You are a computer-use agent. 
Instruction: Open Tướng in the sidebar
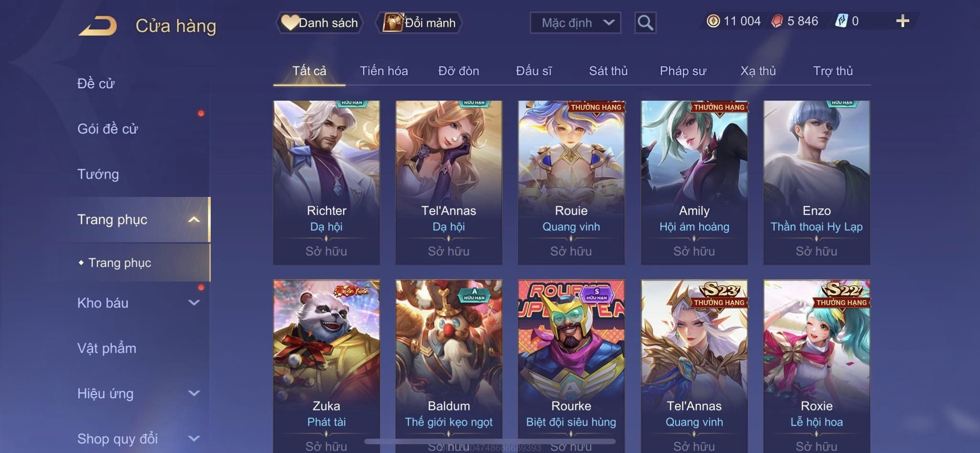pos(98,174)
